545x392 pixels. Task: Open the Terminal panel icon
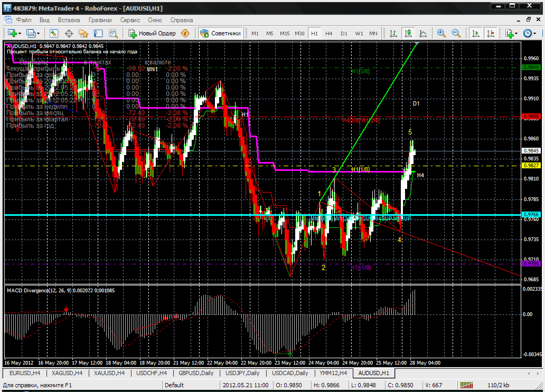98,33
